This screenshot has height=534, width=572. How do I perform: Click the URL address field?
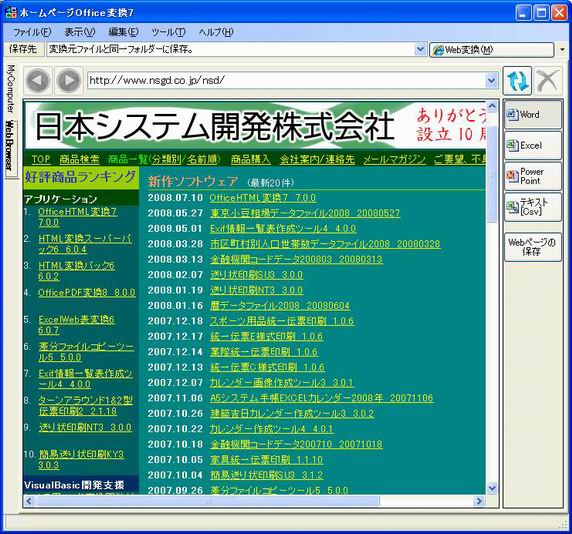pyautogui.click(x=286, y=80)
